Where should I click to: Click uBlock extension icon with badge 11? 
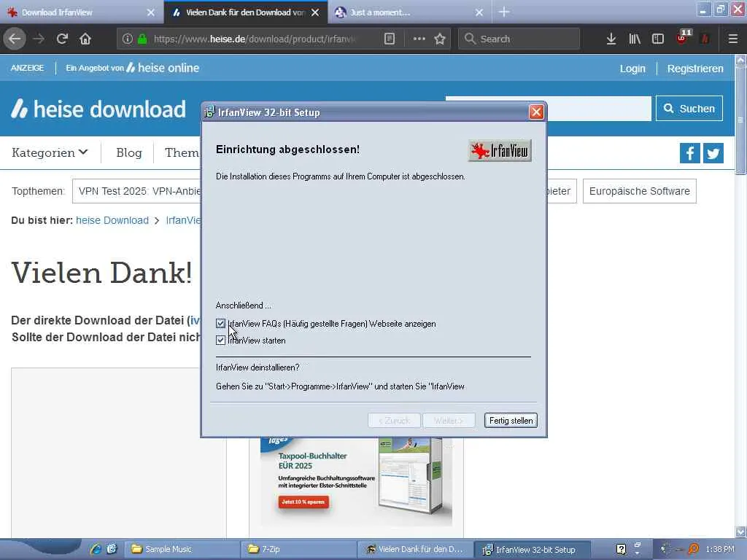pos(683,38)
